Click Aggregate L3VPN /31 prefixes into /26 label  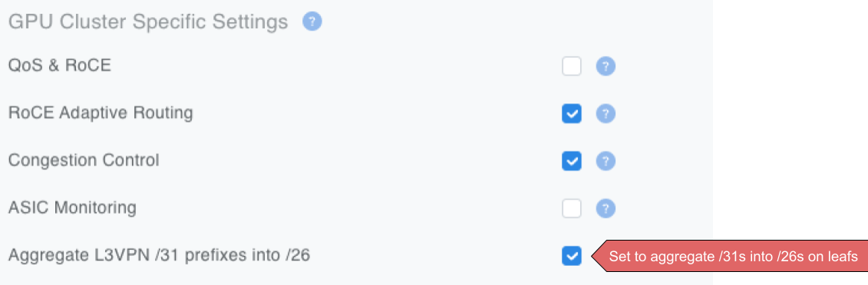pyautogui.click(x=160, y=256)
